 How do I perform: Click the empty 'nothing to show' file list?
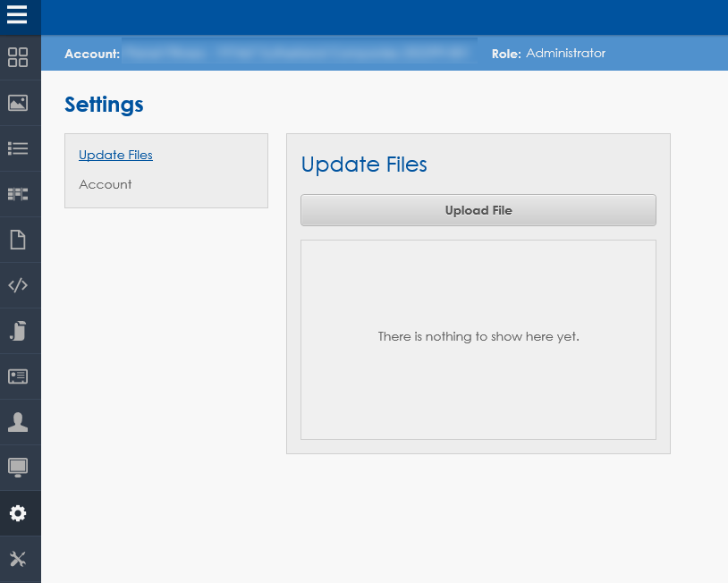(x=478, y=339)
